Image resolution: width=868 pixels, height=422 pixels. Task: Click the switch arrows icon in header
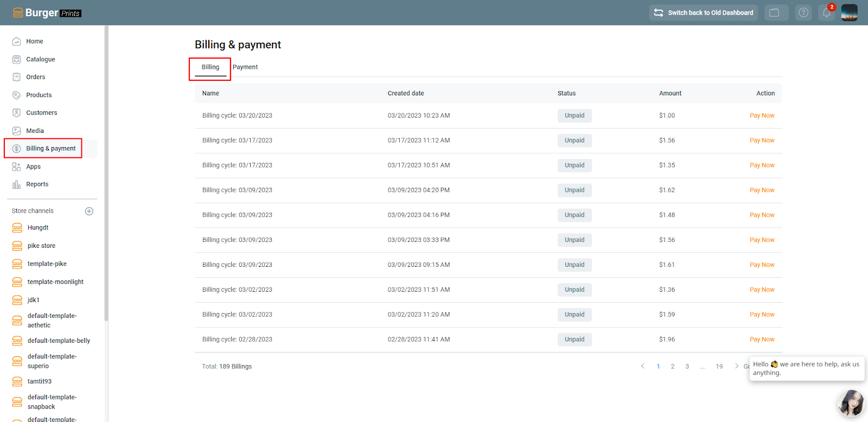click(x=659, y=12)
